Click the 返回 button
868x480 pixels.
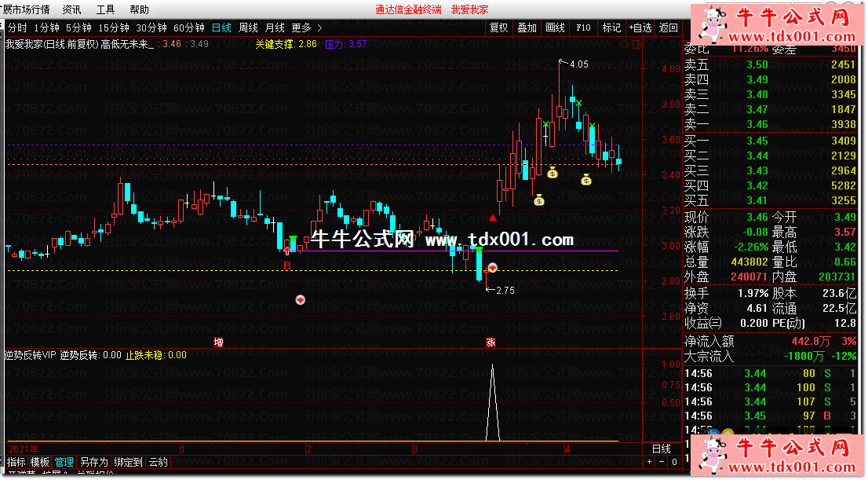click(x=668, y=27)
